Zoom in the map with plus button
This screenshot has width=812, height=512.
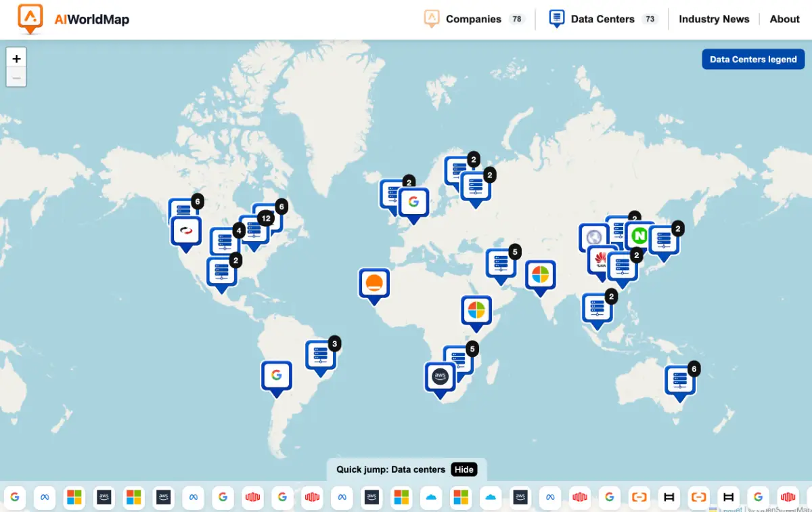tap(16, 58)
